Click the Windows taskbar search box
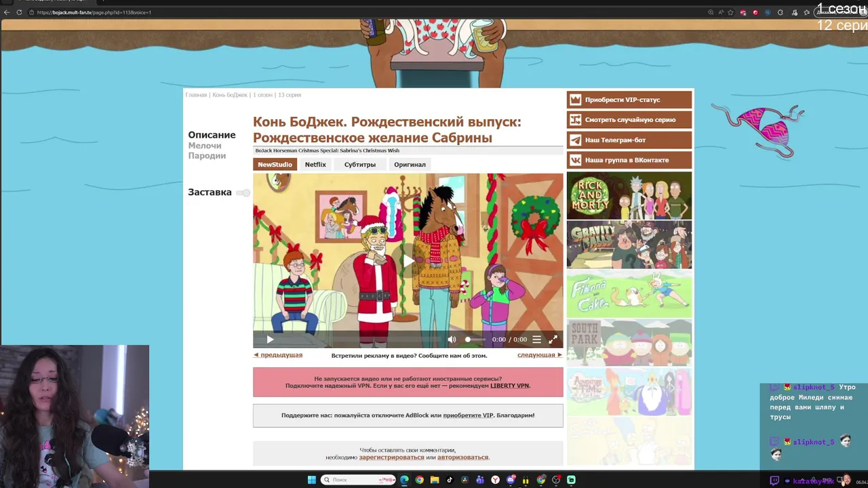The height and width of the screenshot is (488, 868). click(359, 480)
